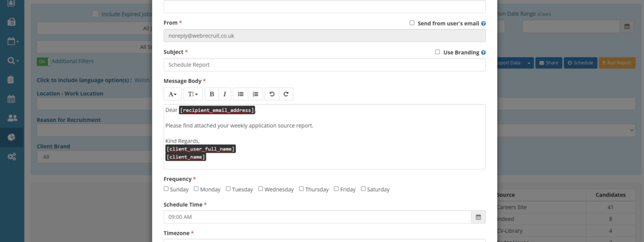Click the Share button

click(549, 63)
